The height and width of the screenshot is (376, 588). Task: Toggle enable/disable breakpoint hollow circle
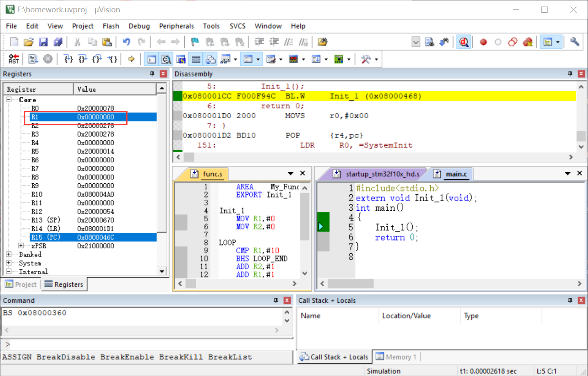(x=498, y=42)
